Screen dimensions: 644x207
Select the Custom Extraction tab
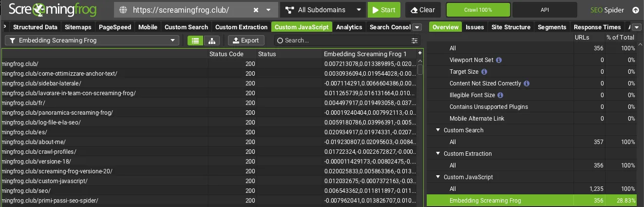(x=241, y=27)
